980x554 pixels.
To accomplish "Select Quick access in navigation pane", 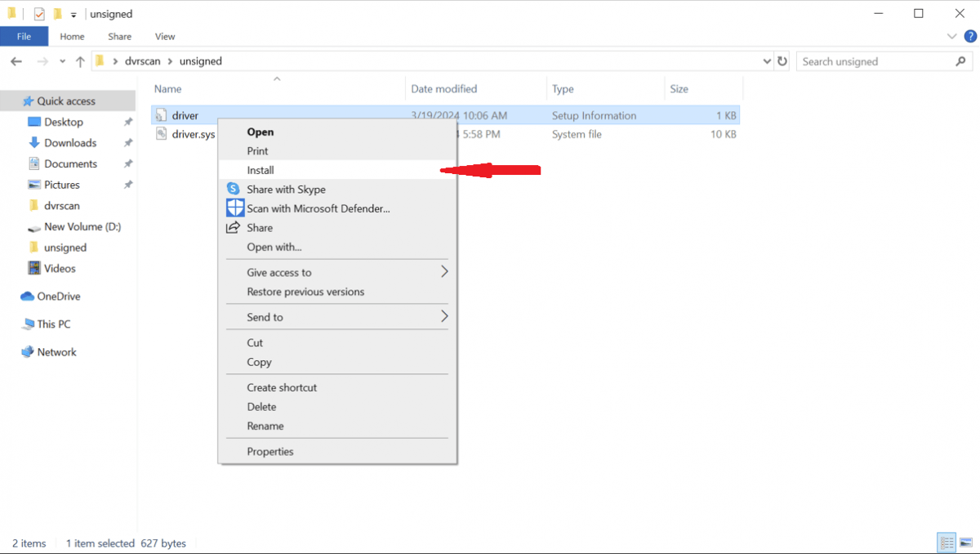I will point(68,101).
